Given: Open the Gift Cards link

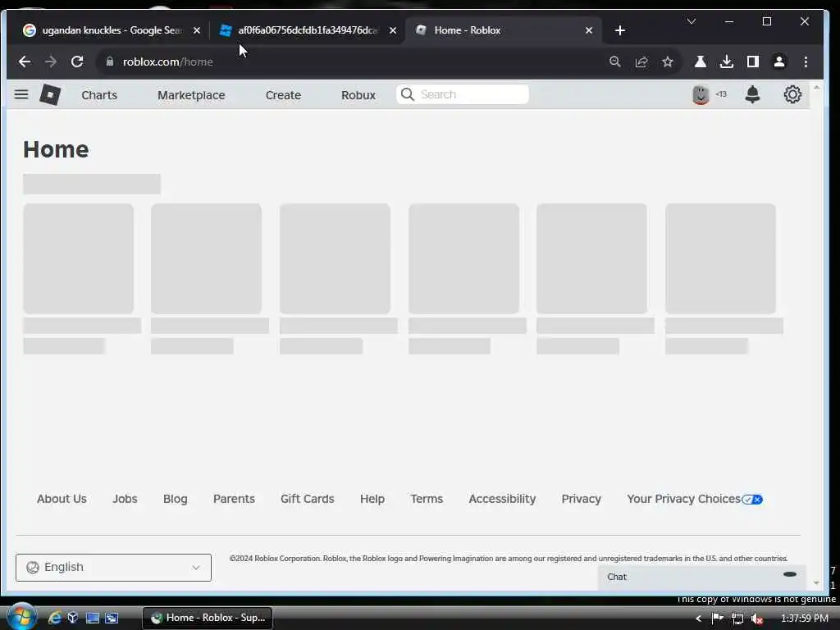Looking at the screenshot, I should click(x=308, y=499).
